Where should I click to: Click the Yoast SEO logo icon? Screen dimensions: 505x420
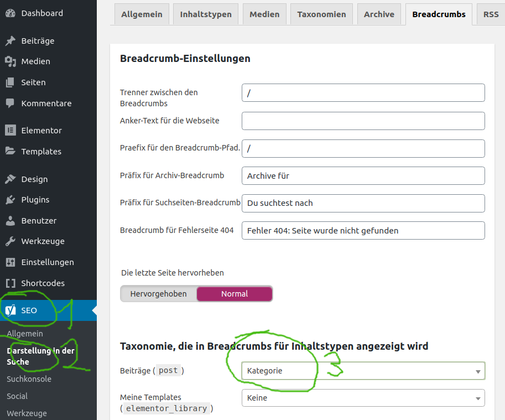click(10, 310)
